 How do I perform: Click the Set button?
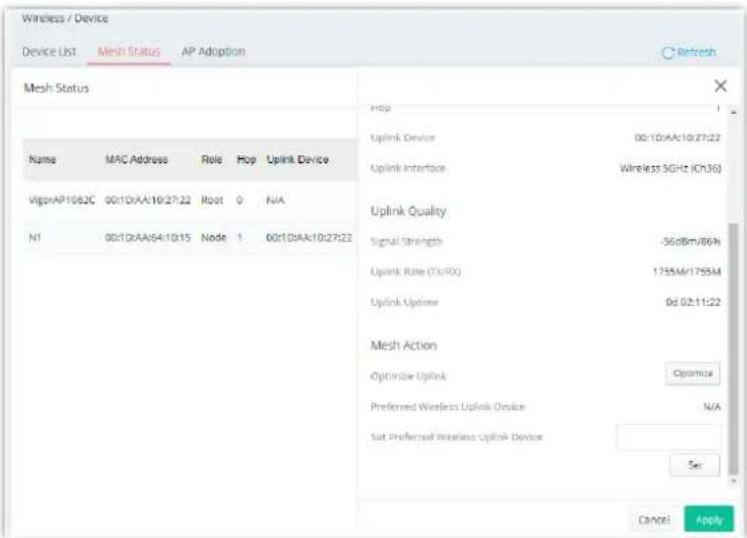(695, 465)
